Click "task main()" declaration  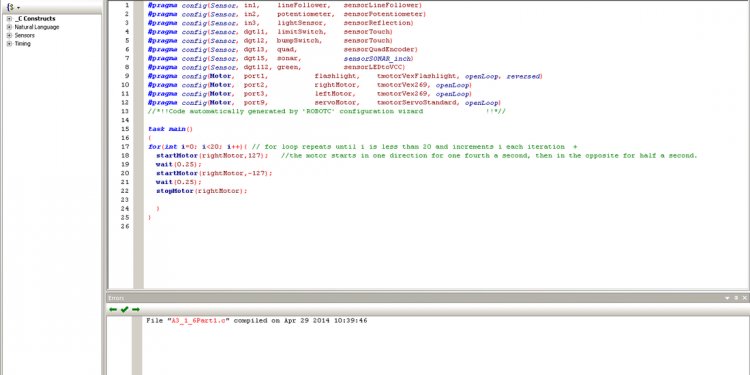(170, 129)
